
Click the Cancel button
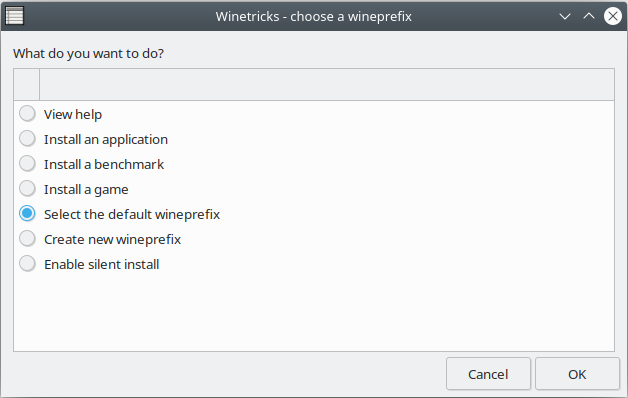click(488, 374)
